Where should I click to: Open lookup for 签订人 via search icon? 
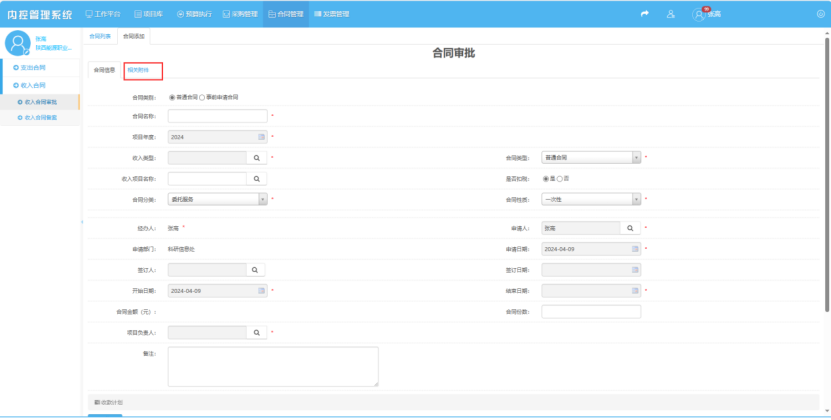[256, 270]
